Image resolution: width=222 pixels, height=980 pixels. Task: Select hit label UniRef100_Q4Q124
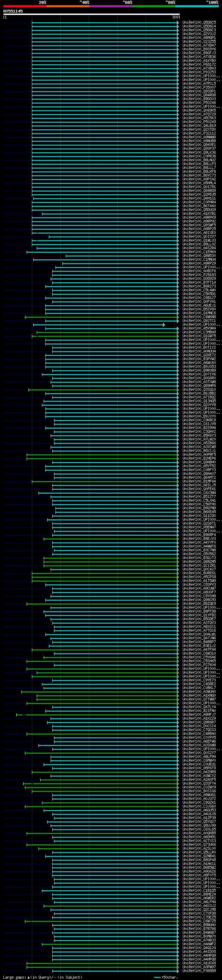coord(199,948)
